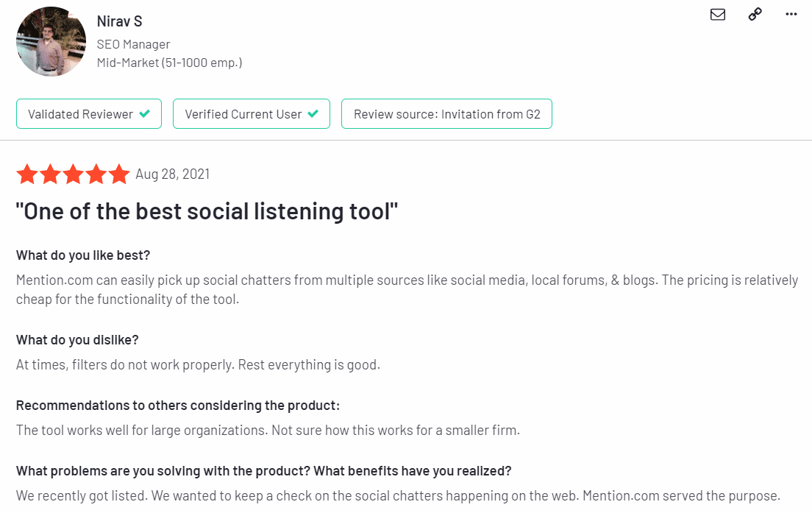Open the three-dot more options menu
This screenshot has height=513, width=812.
pyautogui.click(x=791, y=14)
